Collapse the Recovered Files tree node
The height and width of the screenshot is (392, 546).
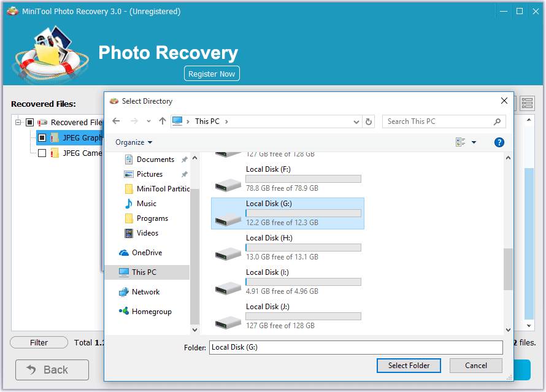18,123
